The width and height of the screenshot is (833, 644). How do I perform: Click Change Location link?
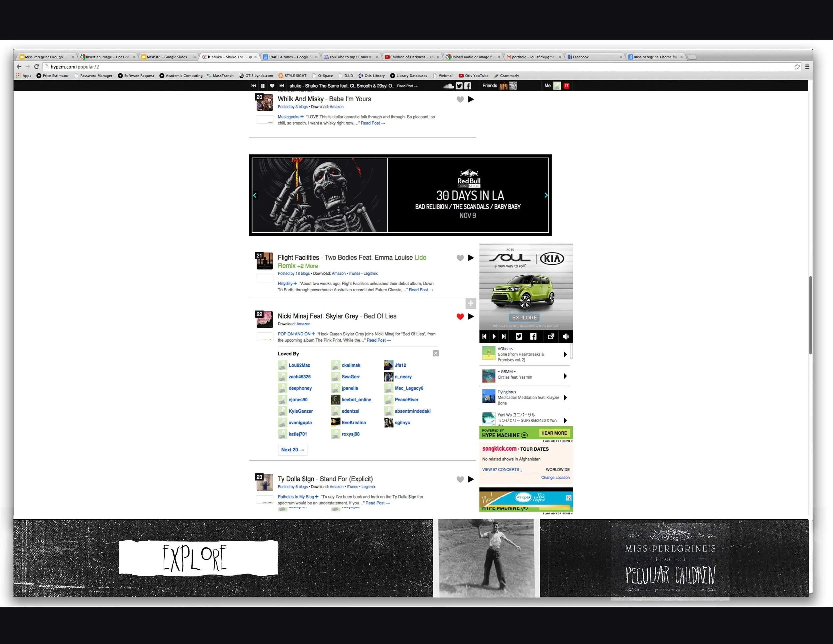[x=555, y=478]
